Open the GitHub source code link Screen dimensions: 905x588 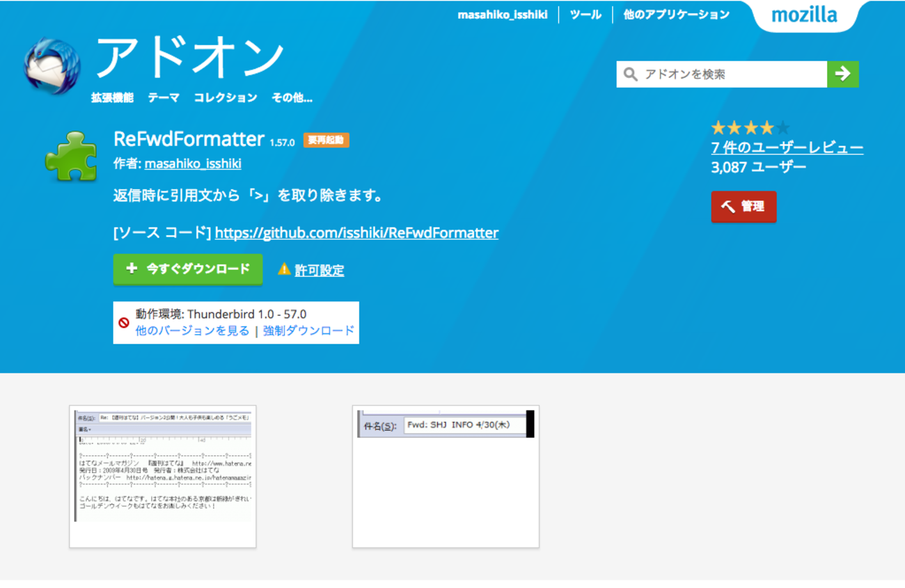coord(356,233)
